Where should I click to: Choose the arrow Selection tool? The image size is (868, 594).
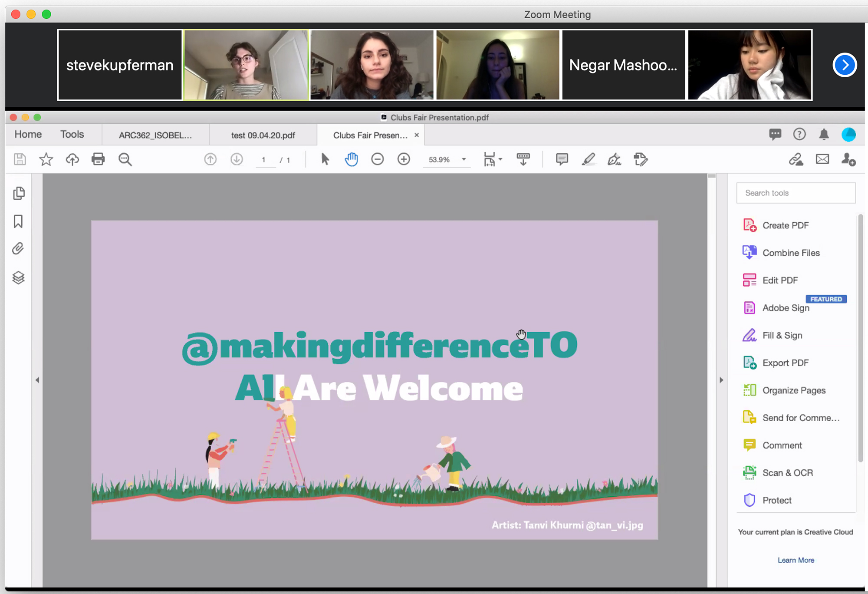(325, 159)
